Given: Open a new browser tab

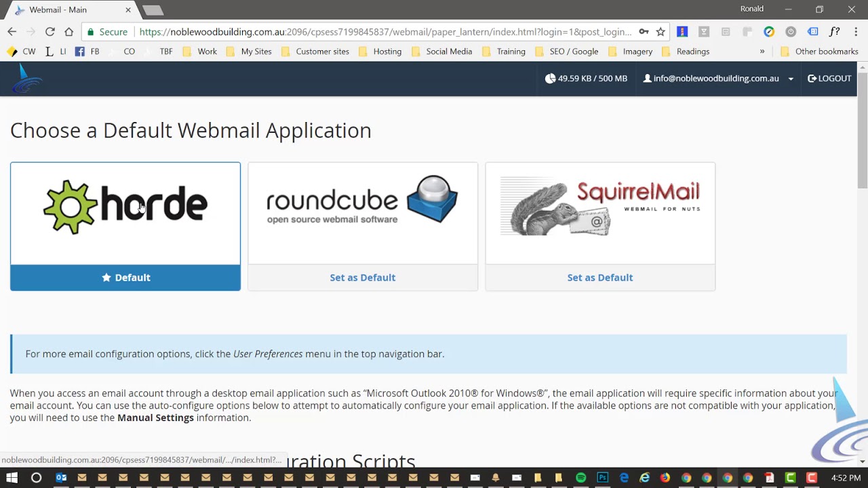Looking at the screenshot, I should tap(153, 10).
